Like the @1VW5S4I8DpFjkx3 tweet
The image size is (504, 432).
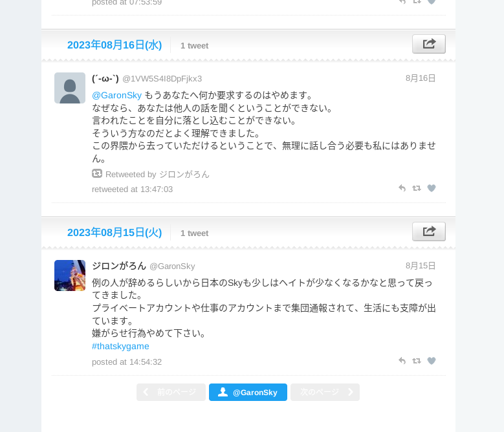(x=432, y=188)
